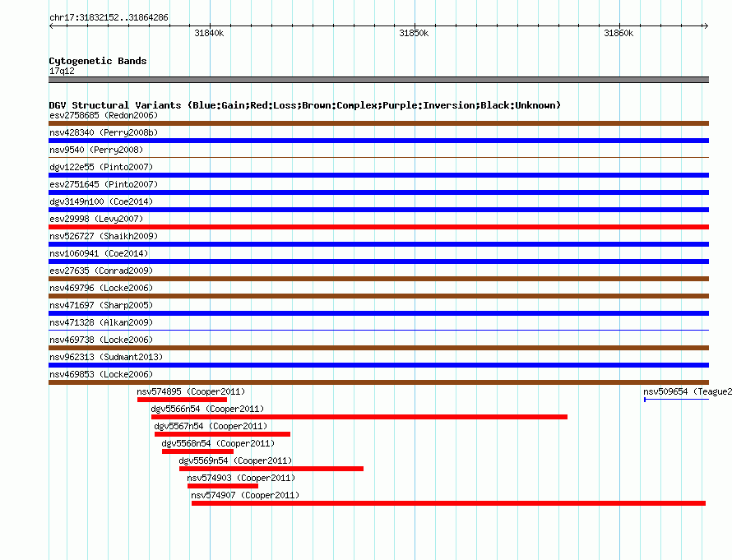
Task: Click the 31850k ruler tick label
Action: [x=414, y=33]
